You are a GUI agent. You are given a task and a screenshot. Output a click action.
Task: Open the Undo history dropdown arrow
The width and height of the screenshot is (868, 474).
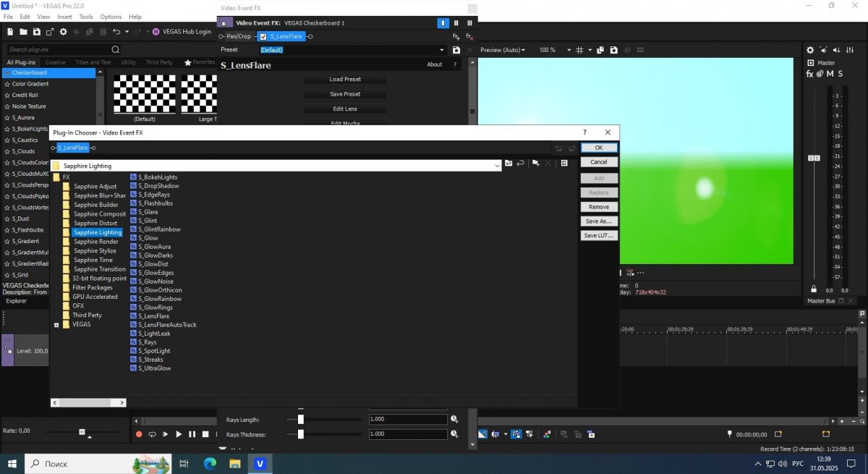(x=126, y=32)
